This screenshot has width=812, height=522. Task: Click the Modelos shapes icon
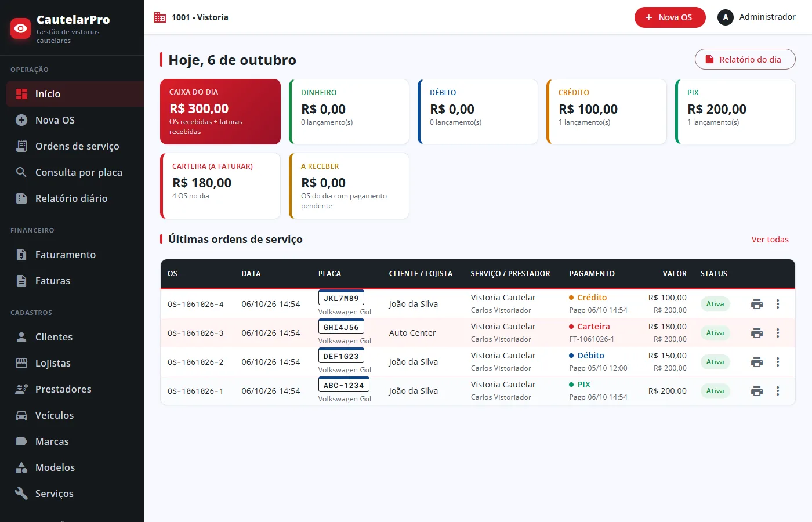pyautogui.click(x=21, y=467)
